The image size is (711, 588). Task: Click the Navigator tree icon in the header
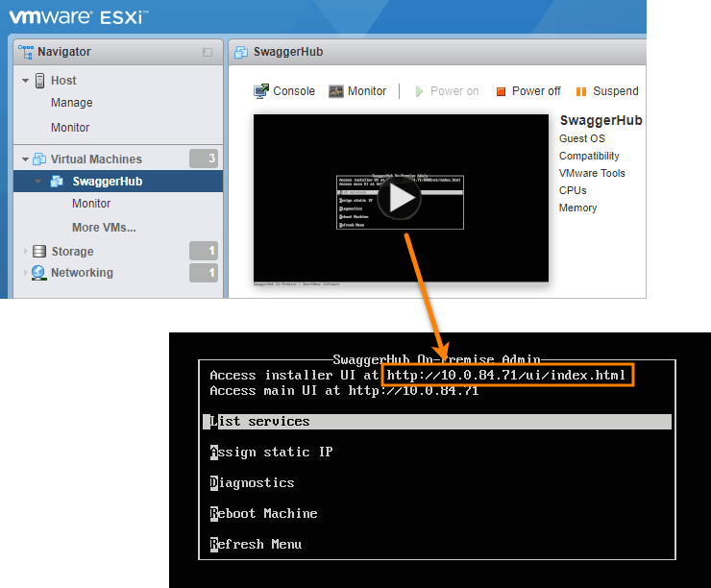pos(26,52)
